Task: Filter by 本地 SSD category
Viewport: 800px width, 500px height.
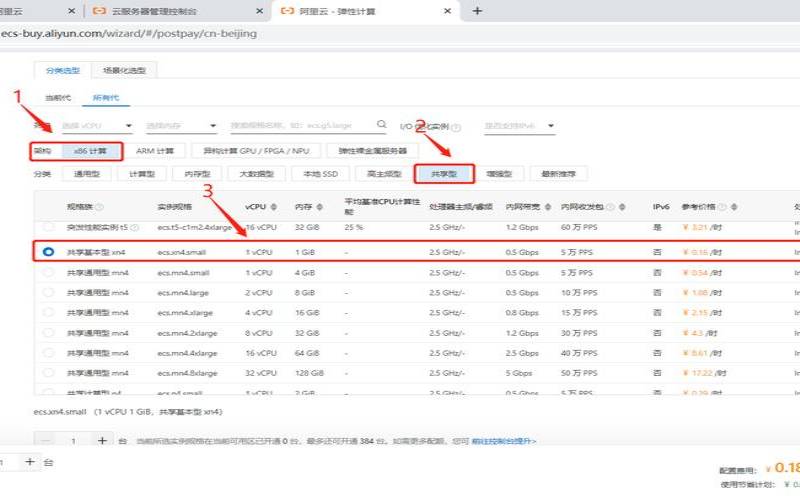Action: click(320, 174)
